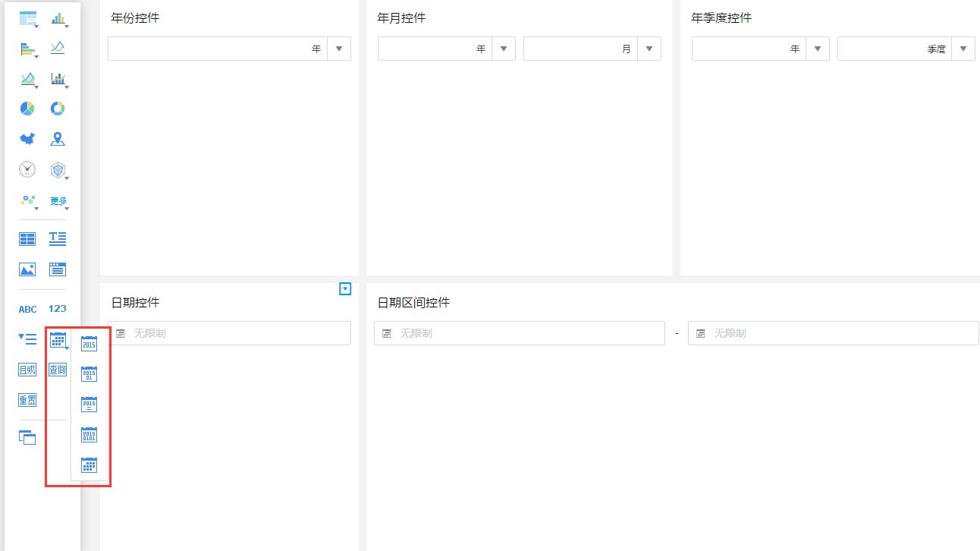Viewport: 980px width, 551px height.
Task: Add the GIS location map component
Action: click(x=58, y=139)
